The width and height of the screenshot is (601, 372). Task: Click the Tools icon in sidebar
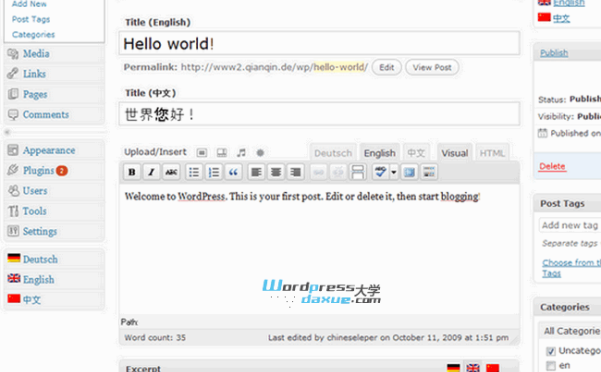click(13, 211)
